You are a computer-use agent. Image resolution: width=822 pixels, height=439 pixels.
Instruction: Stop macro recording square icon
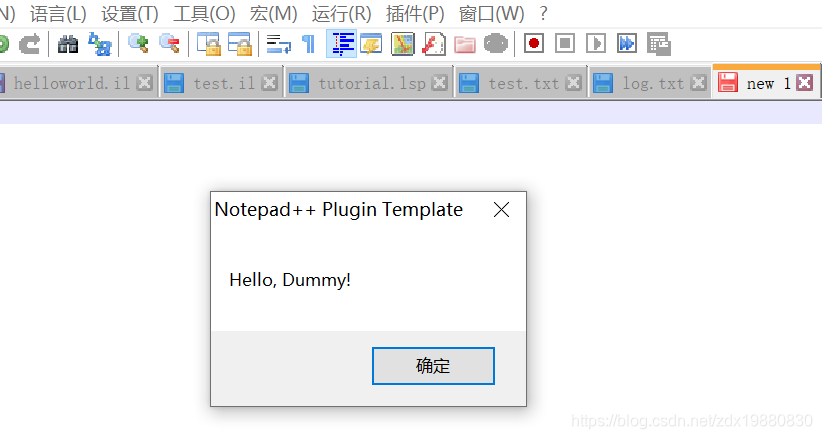(x=565, y=44)
